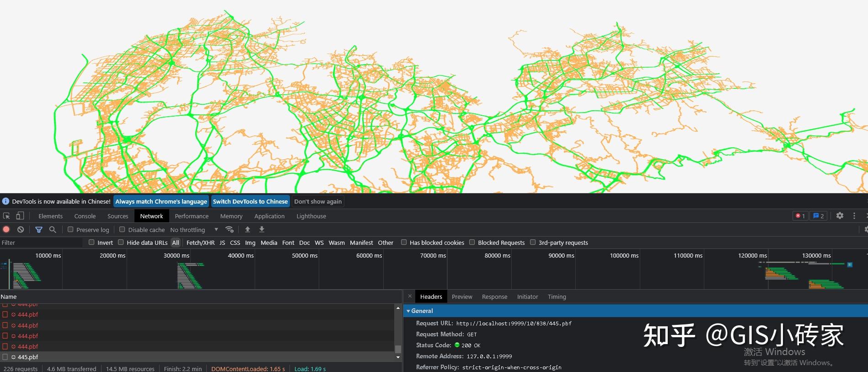Click the export HAR download icon
The width and height of the screenshot is (868, 372).
[x=262, y=230]
